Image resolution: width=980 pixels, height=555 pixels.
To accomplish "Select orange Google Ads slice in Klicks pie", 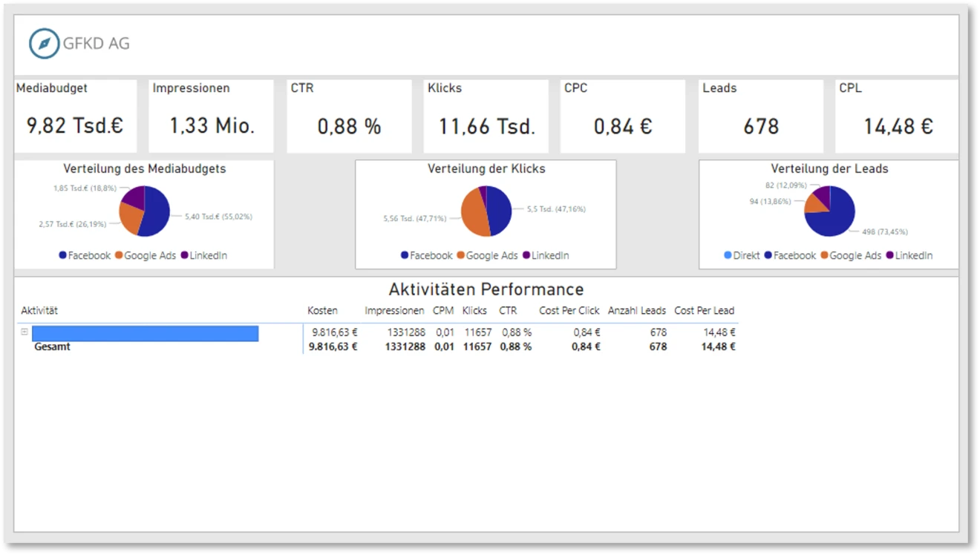I will click(x=474, y=214).
